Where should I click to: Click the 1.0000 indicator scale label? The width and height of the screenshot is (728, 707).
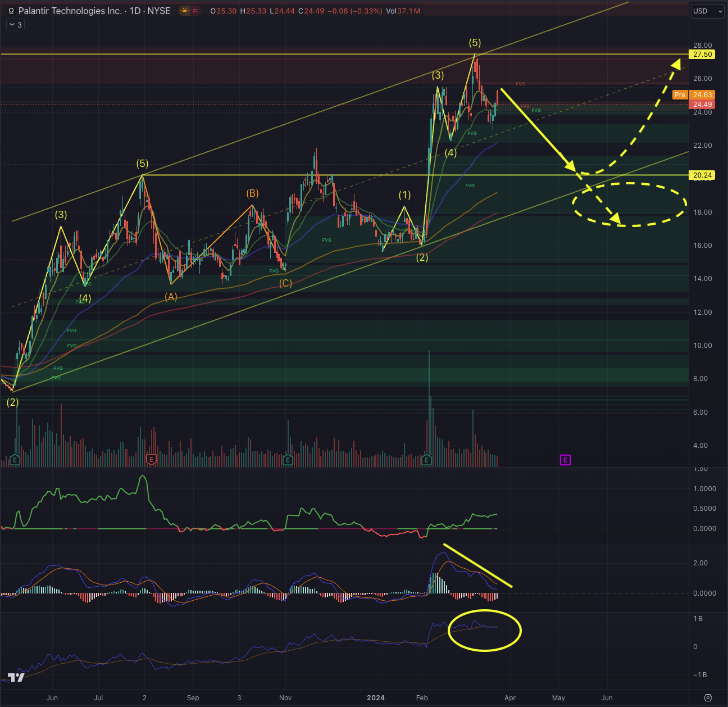point(704,489)
